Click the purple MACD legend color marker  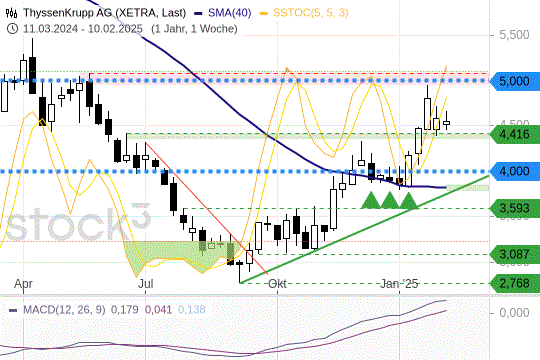pos(13,310)
